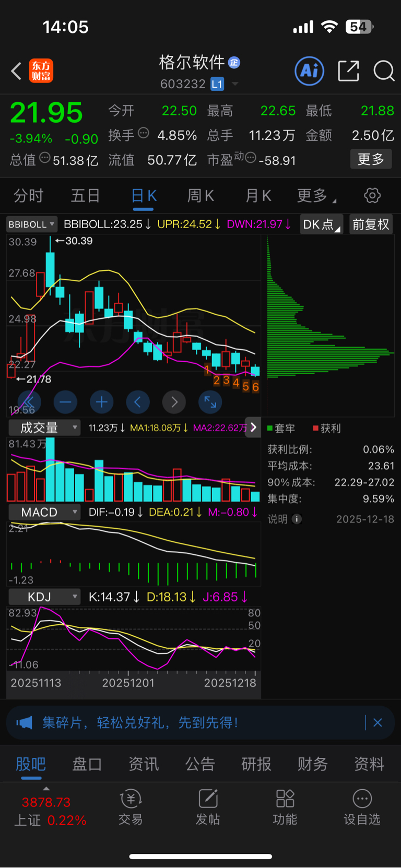
Task: Open the 财务 tab
Action: [x=313, y=764]
